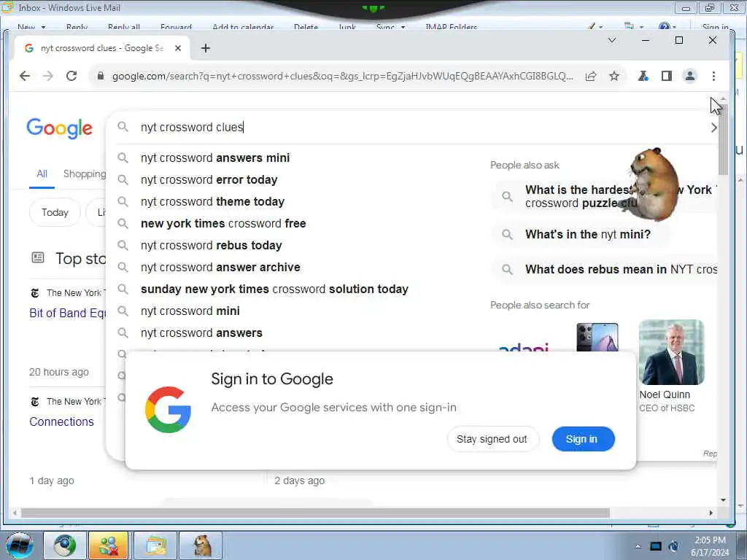
Task: Click the browser forward arrow
Action: 47,76
